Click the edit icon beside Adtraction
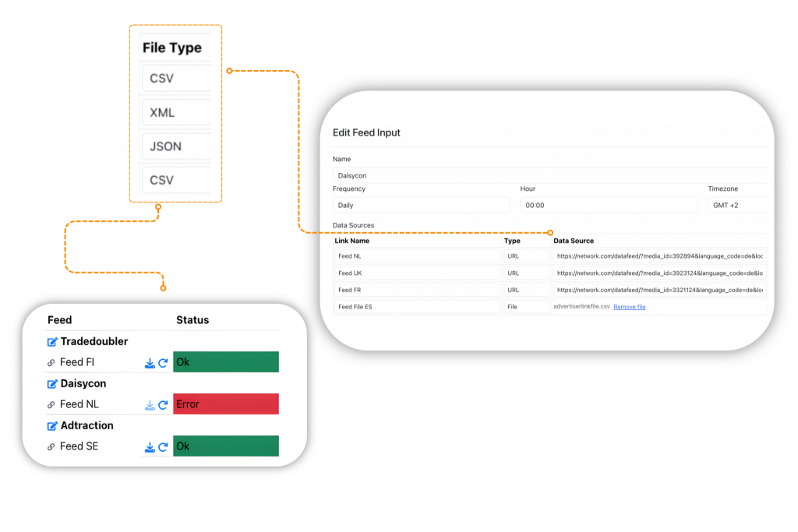Image resolution: width=798 pixels, height=532 pixels. tap(52, 426)
